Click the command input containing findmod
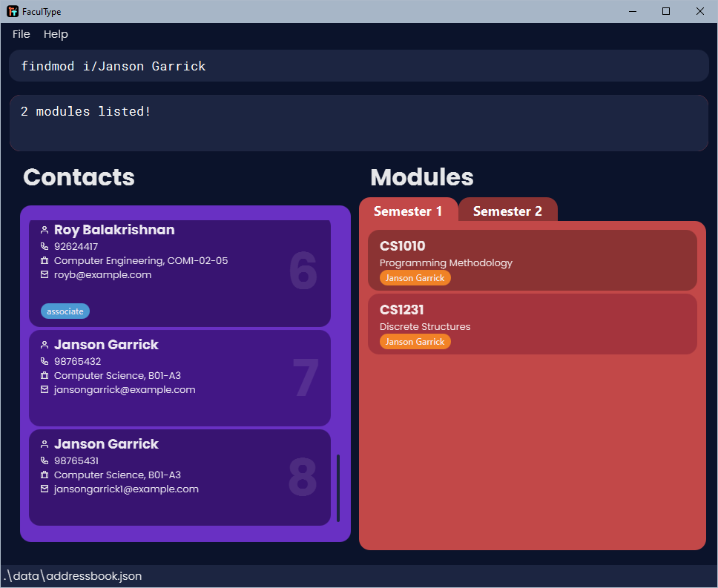The image size is (718, 588). click(x=359, y=66)
